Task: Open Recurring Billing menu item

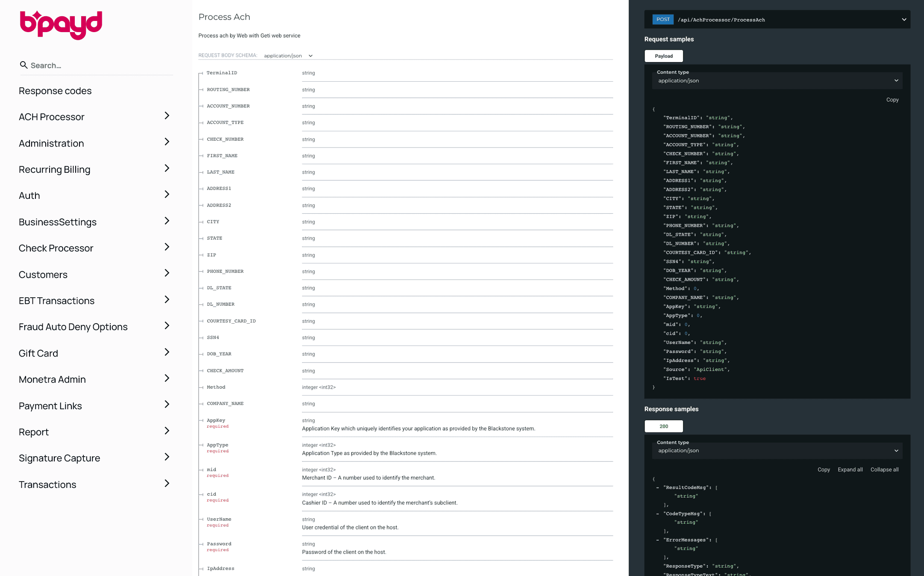Action: [x=55, y=169]
